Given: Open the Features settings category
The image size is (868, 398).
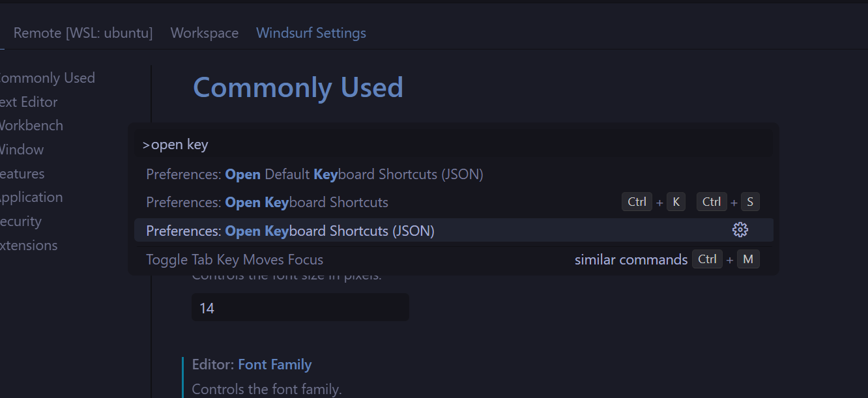Looking at the screenshot, I should 22,173.
